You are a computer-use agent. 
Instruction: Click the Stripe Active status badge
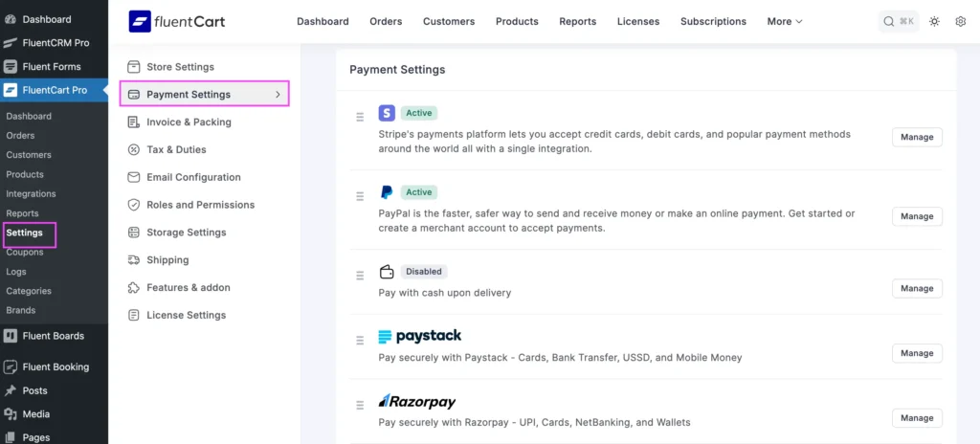(419, 113)
